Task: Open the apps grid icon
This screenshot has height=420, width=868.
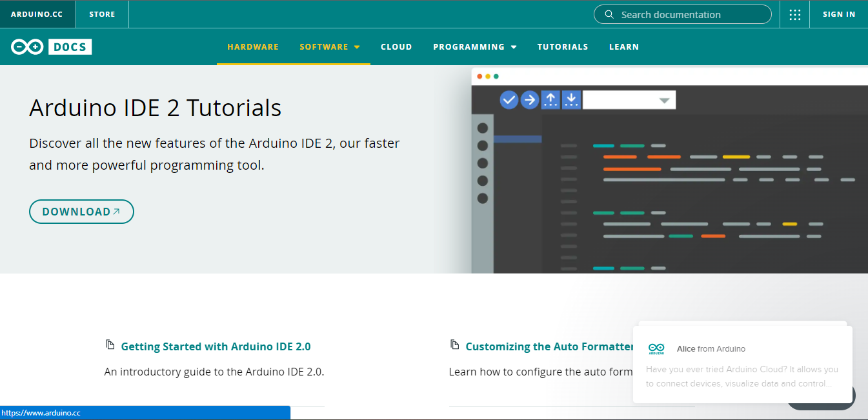Action: pos(794,14)
